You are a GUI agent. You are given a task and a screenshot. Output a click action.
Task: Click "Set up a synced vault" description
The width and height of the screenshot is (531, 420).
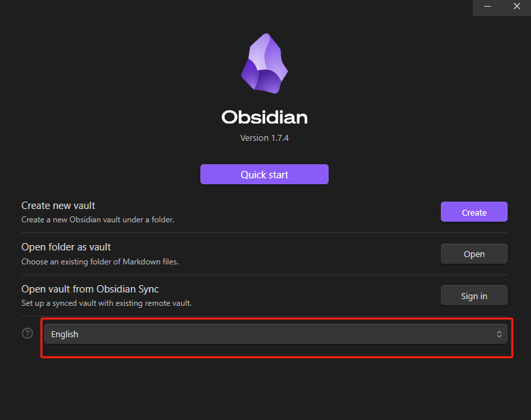click(106, 303)
